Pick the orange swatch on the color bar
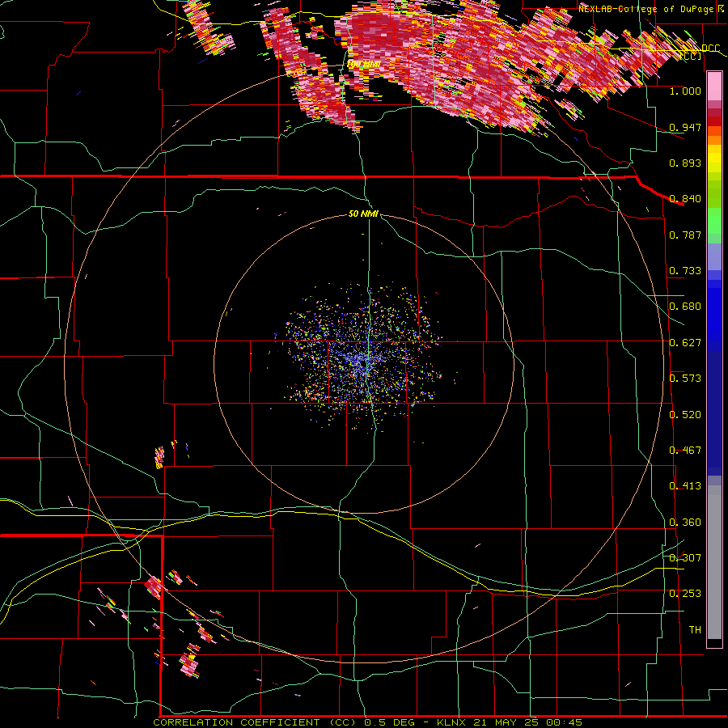The width and height of the screenshot is (728, 728). [714, 140]
